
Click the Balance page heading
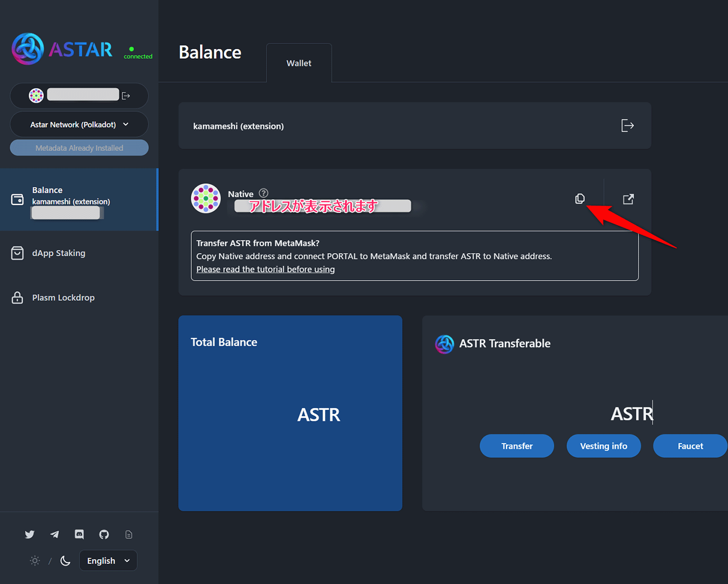[x=210, y=52]
